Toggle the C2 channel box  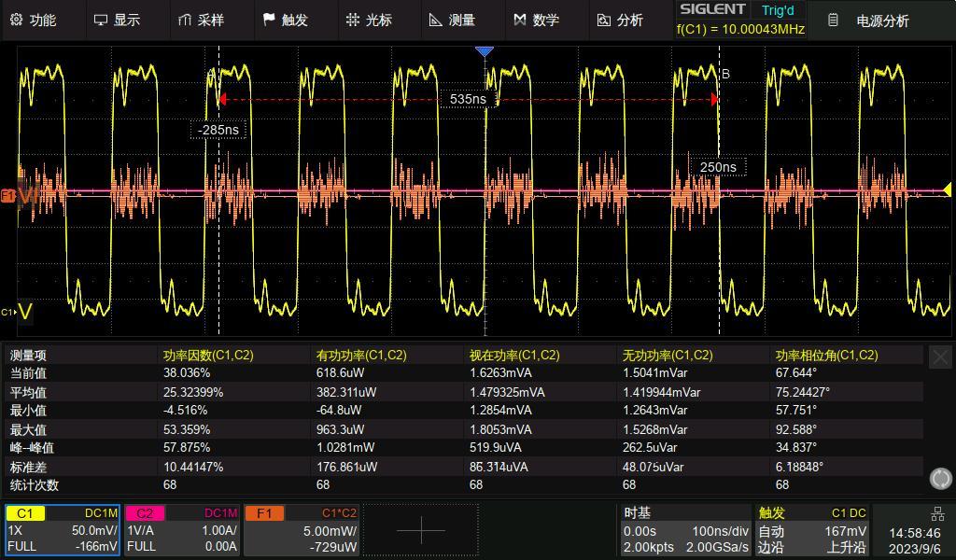[x=182, y=529]
